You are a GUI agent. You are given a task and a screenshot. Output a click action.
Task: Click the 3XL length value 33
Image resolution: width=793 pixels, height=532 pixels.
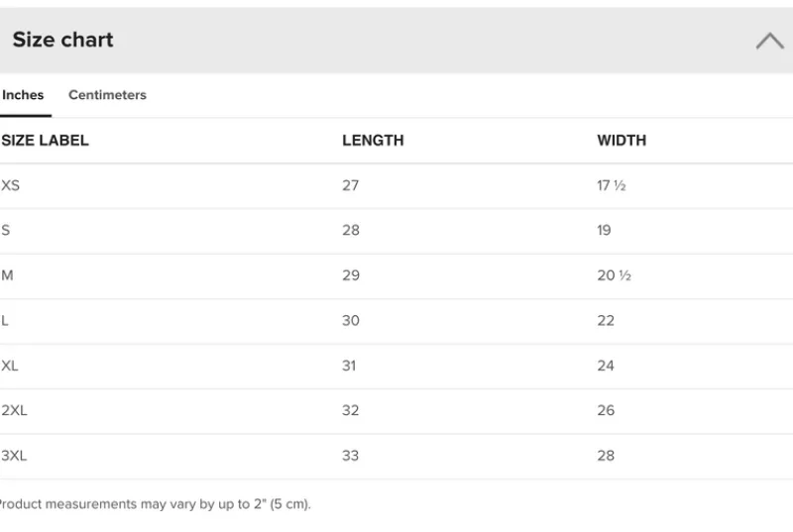(x=351, y=456)
